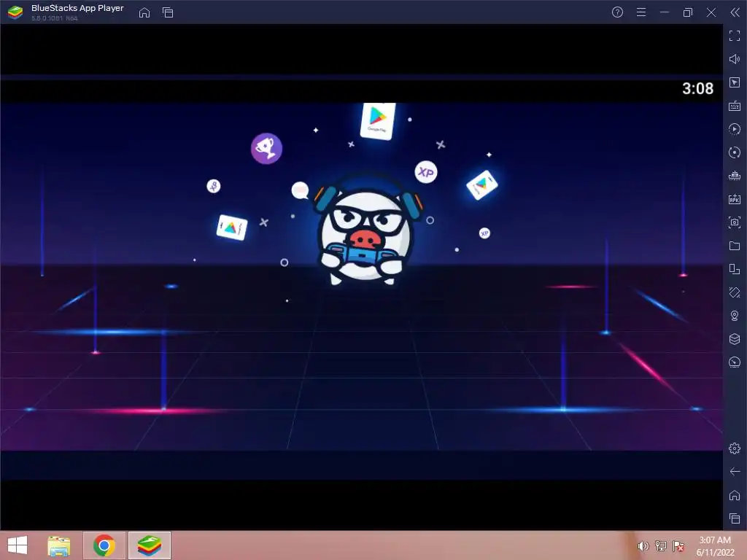The image size is (747, 560).
Task: Open the memory trim chip icon
Action: tap(734, 176)
